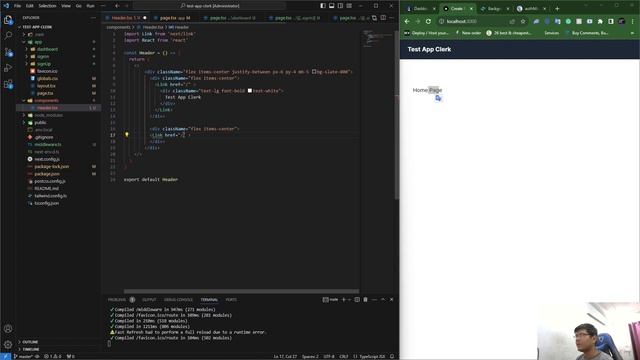Switch to the PORTS panel tab
This screenshot has width=640, height=360.
click(231, 300)
